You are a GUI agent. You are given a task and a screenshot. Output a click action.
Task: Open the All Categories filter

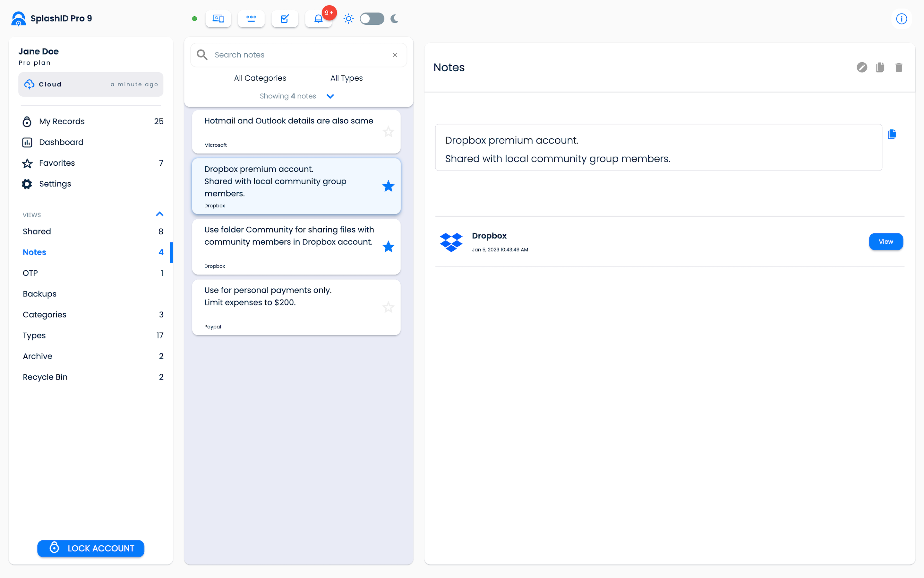point(260,78)
